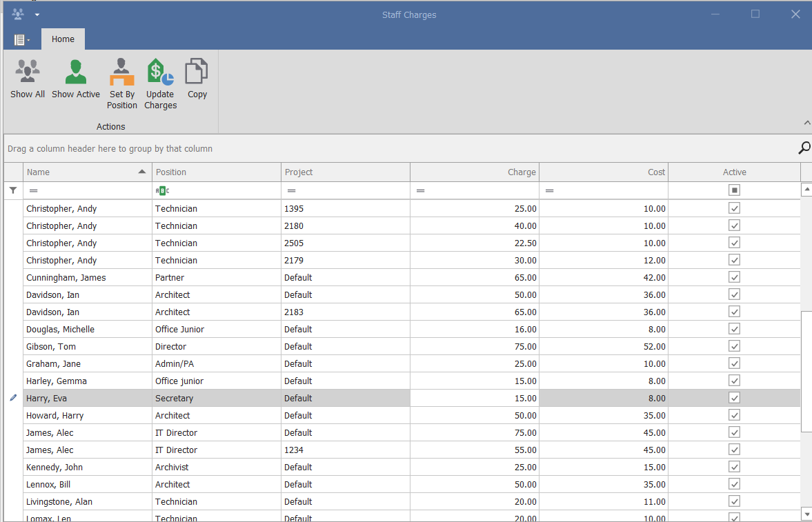Select the Cunningham, James name cell
The width and height of the screenshot is (812, 522).
pyautogui.click(x=88, y=278)
